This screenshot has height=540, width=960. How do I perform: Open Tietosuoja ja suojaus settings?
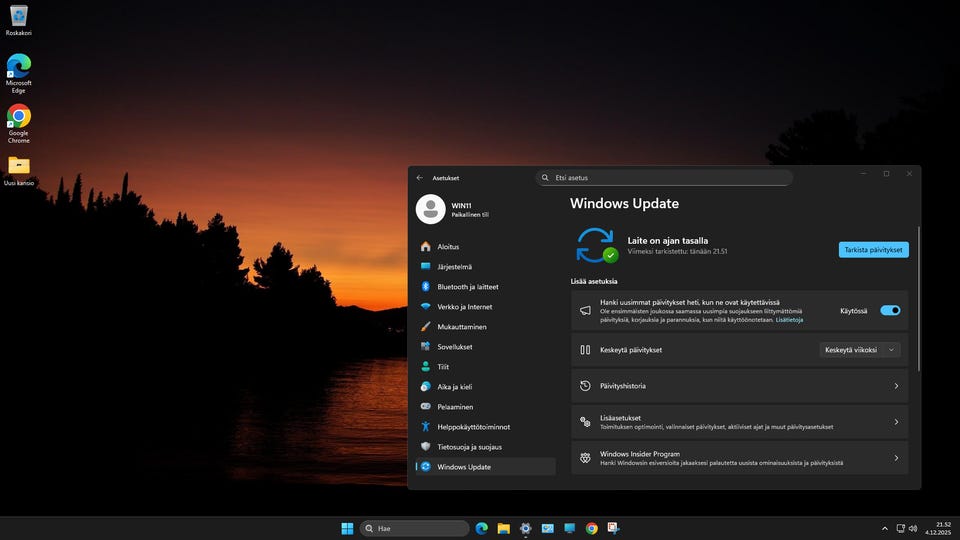coord(469,447)
